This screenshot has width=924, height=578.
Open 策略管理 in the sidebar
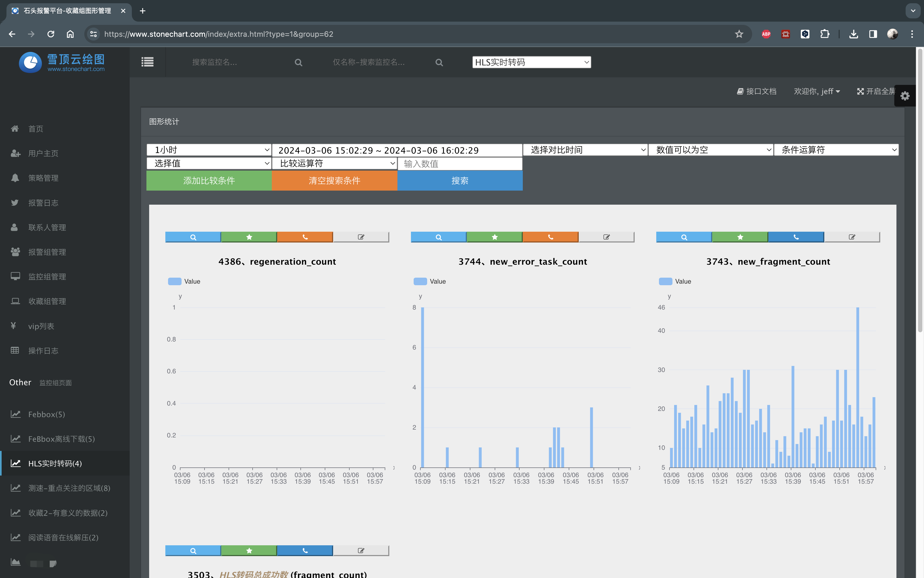43,178
